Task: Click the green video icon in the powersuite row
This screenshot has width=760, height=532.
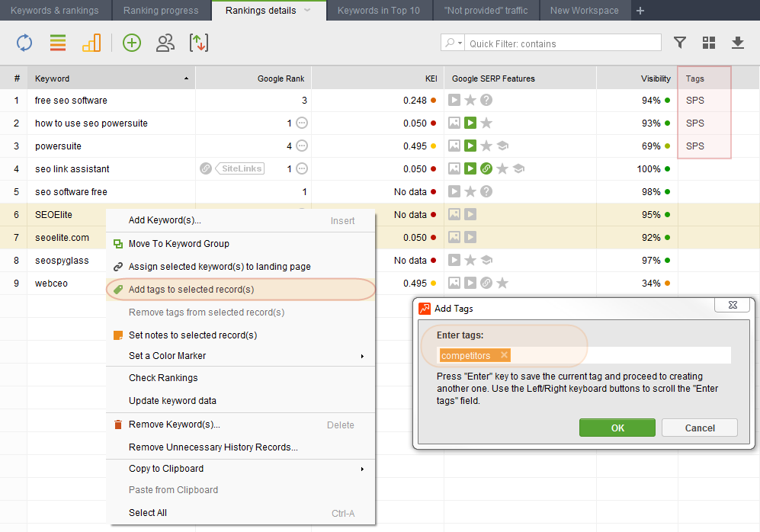Action: (x=470, y=146)
